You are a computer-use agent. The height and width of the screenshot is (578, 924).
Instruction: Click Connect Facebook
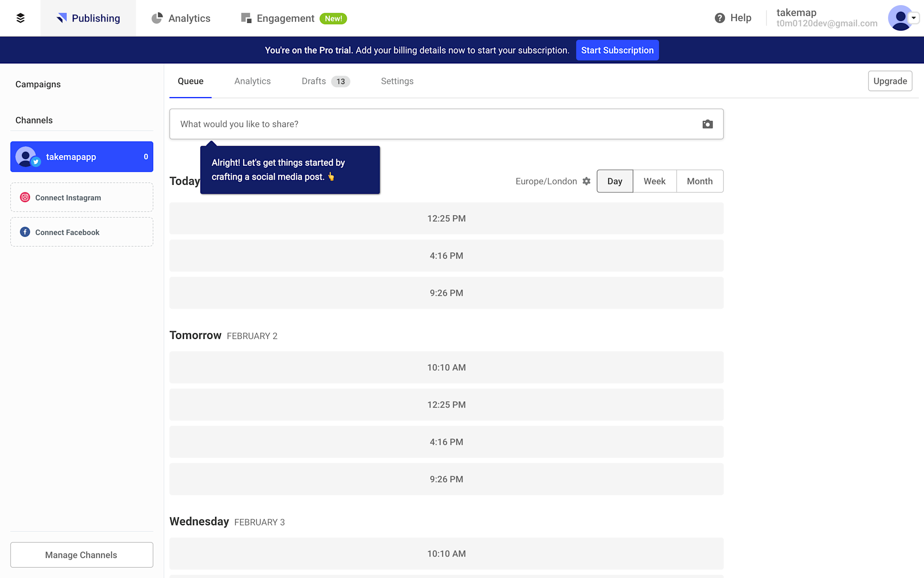point(82,232)
